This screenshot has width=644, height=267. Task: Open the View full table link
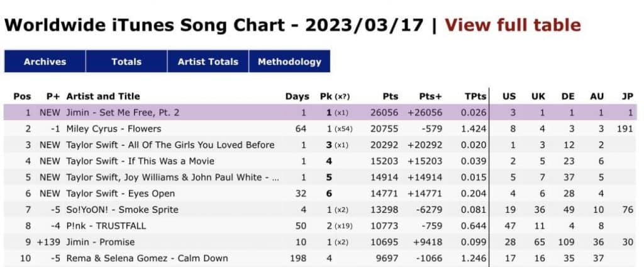pyautogui.click(x=513, y=25)
